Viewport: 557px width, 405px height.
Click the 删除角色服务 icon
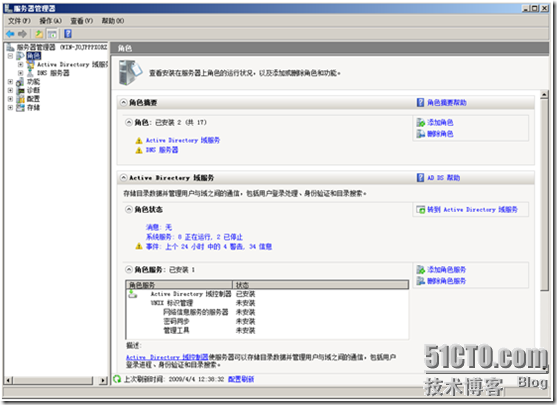pyautogui.click(x=421, y=281)
